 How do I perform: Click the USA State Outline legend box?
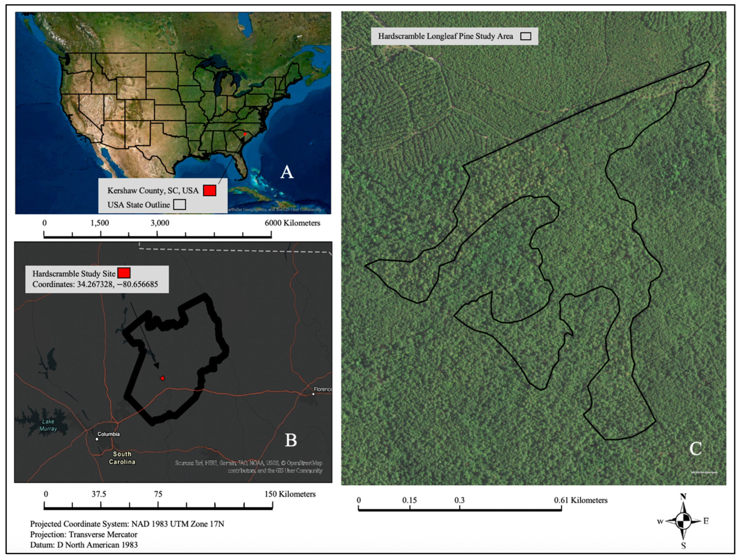point(180,205)
